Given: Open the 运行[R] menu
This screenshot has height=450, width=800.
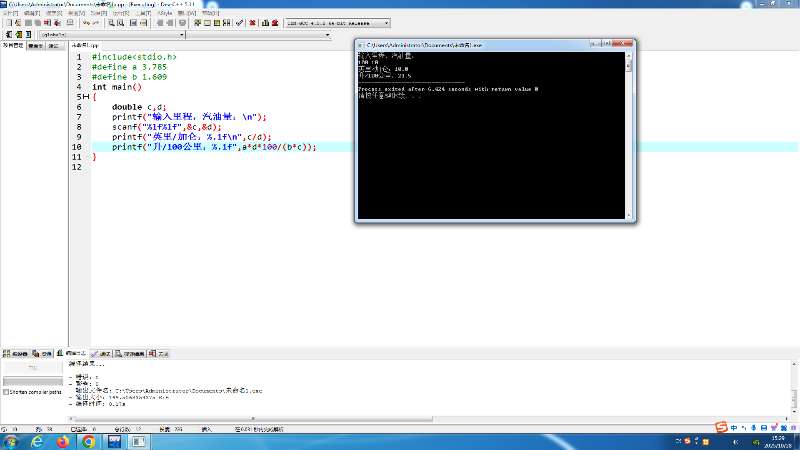Looking at the screenshot, I should 121,13.
